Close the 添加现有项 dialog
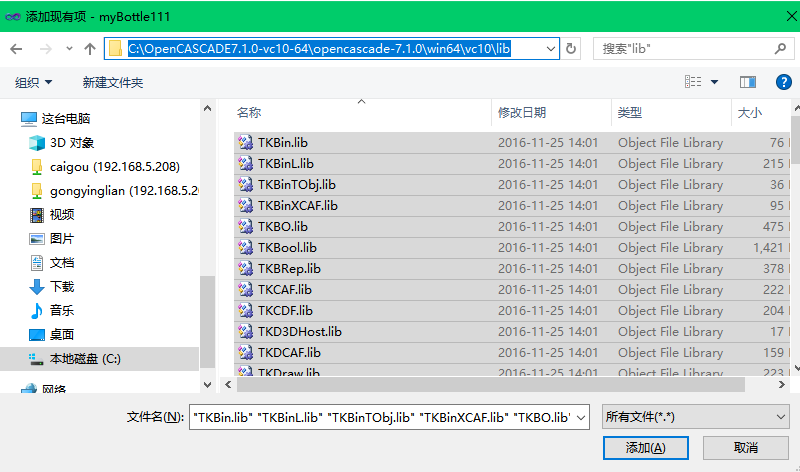This screenshot has height=472, width=800. click(x=791, y=16)
